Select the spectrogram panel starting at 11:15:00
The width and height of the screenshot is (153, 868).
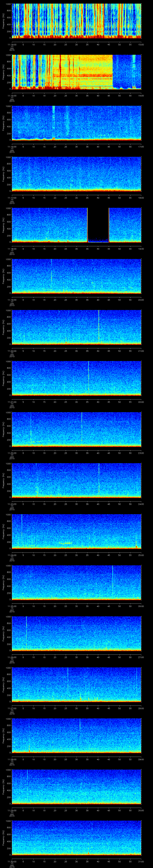pyautogui.click(x=76, y=72)
